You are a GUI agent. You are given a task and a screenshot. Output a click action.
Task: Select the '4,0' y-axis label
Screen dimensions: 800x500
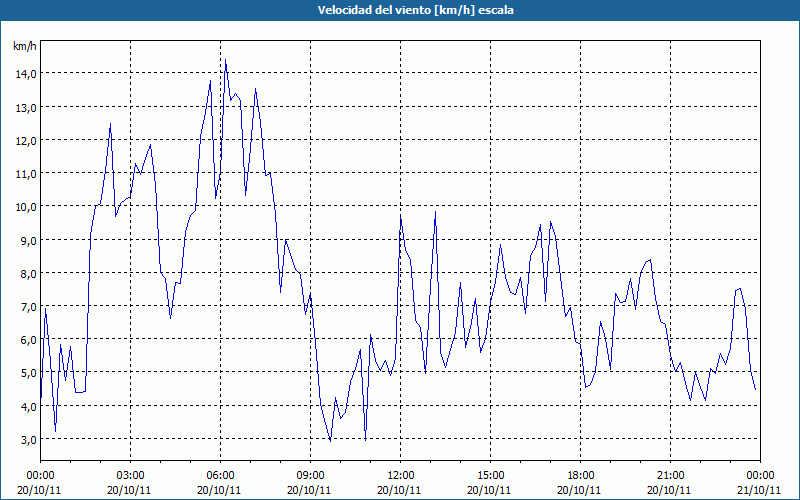[28, 407]
